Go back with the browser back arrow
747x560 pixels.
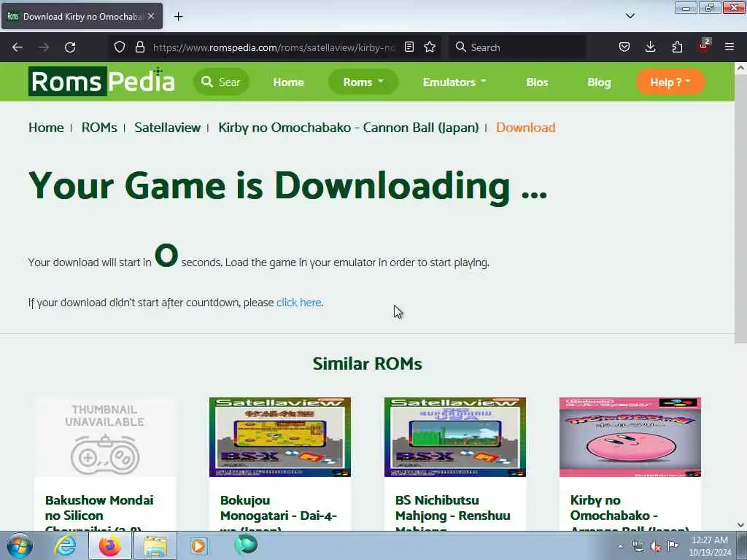pyautogui.click(x=18, y=47)
